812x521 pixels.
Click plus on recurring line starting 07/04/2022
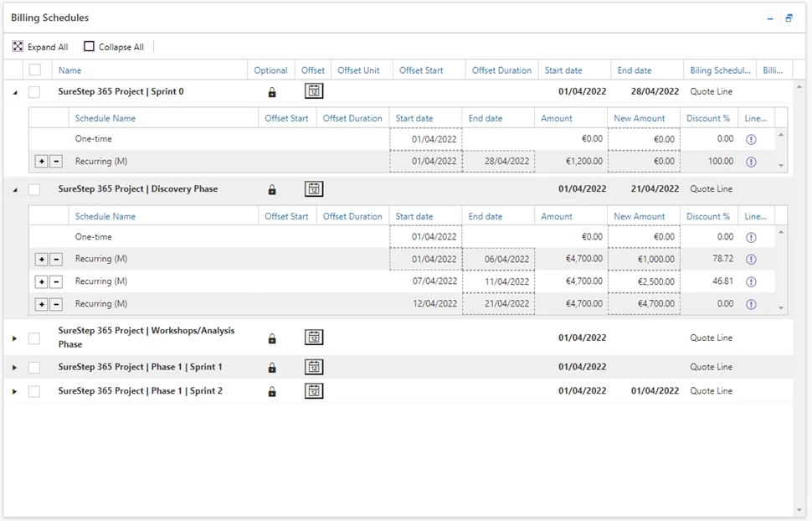[41, 281]
